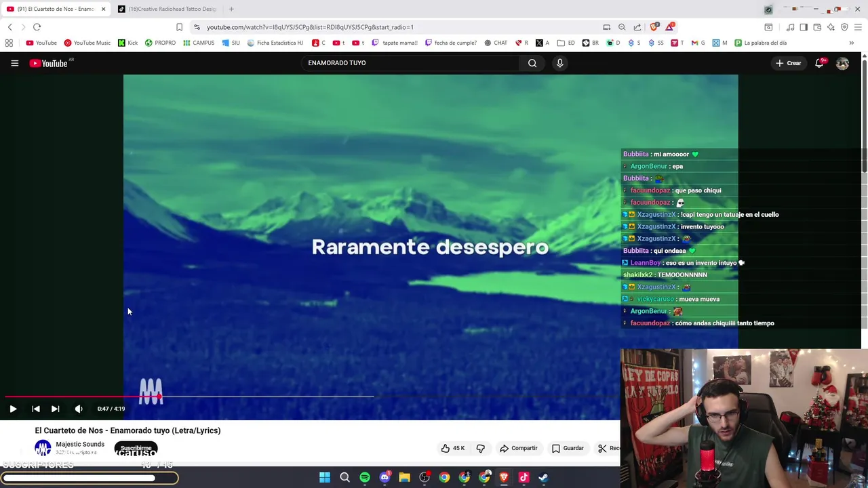The width and height of the screenshot is (868, 488).
Task: Open the fecha de cumple? bookmark
Action: pyautogui.click(x=451, y=43)
